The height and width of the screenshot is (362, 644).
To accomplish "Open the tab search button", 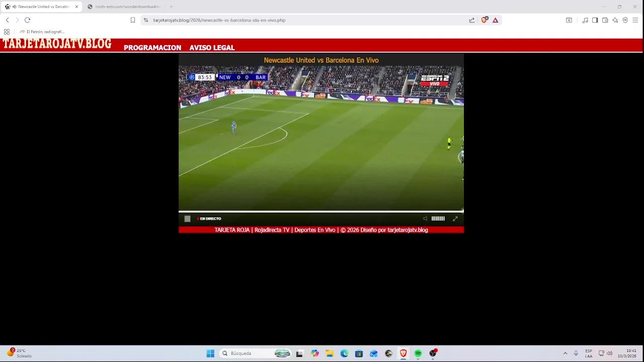I will [569, 20].
